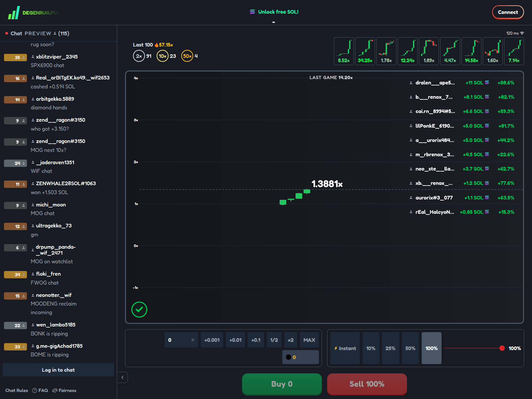The image size is (532, 399).
Task: Click the level 35 badge of xblitzviper_2345
Action: pyautogui.click(x=15, y=58)
